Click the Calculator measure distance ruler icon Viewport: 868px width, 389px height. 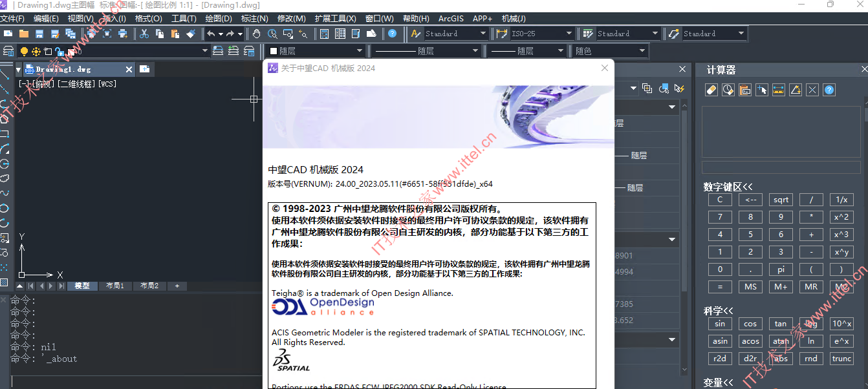click(x=779, y=90)
